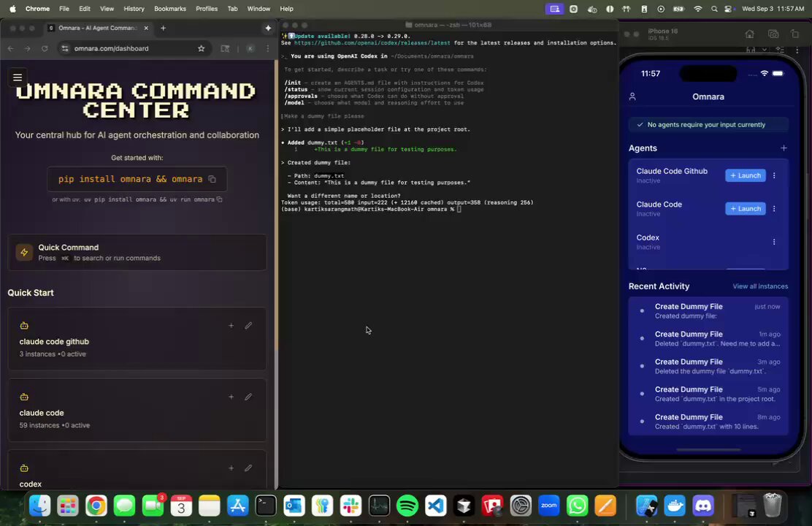Viewport: 812px width, 526px height.
Task: Rotate the iPhone 16 Simulator device
Action: click(794, 34)
